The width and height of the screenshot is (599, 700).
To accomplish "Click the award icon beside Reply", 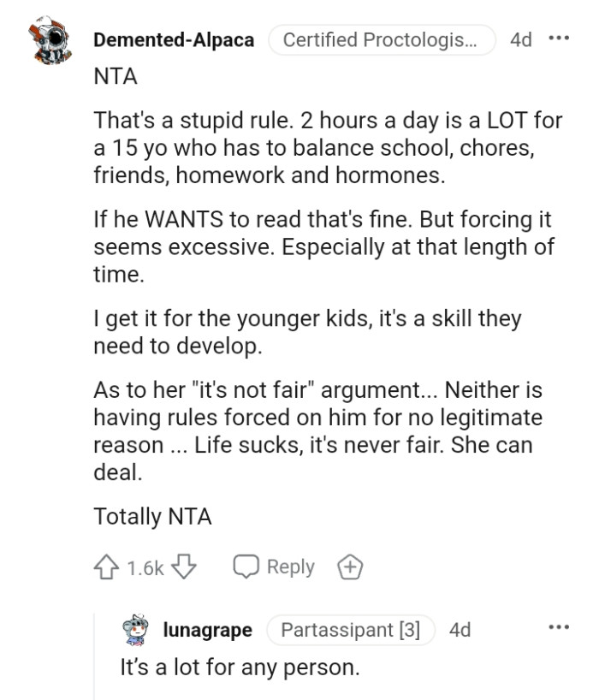I will [349, 567].
